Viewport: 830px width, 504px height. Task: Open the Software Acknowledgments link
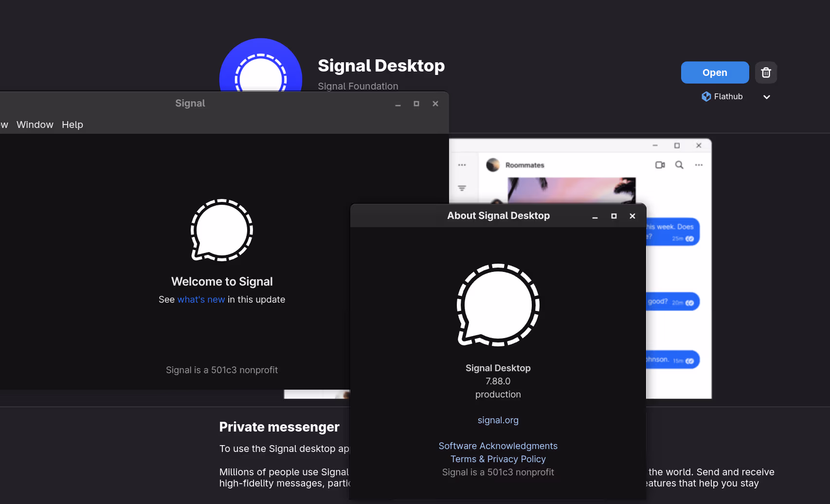498,446
